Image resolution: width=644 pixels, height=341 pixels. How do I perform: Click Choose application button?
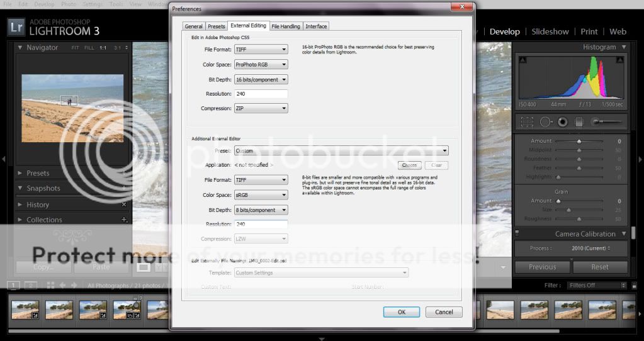(x=409, y=165)
